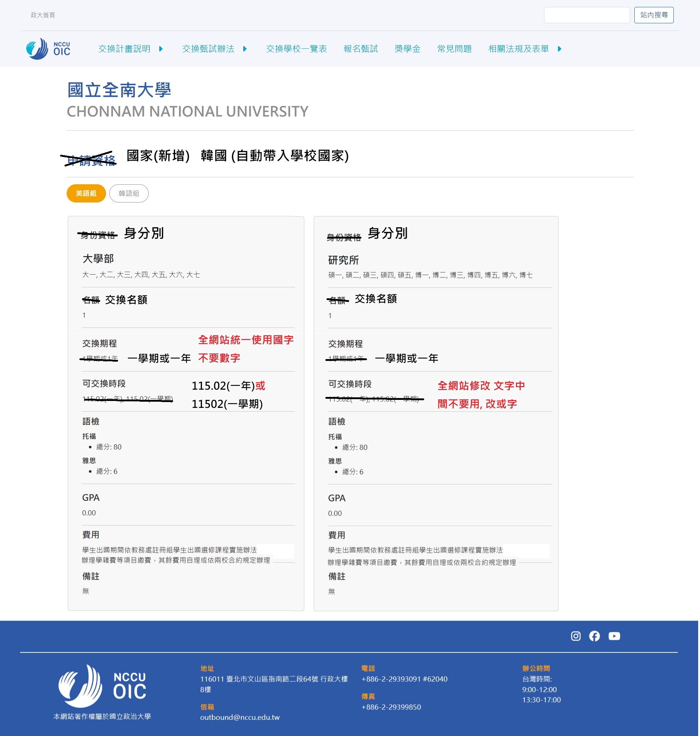700x736 pixels.
Task: Open the 報名甄試 page
Action: (361, 49)
